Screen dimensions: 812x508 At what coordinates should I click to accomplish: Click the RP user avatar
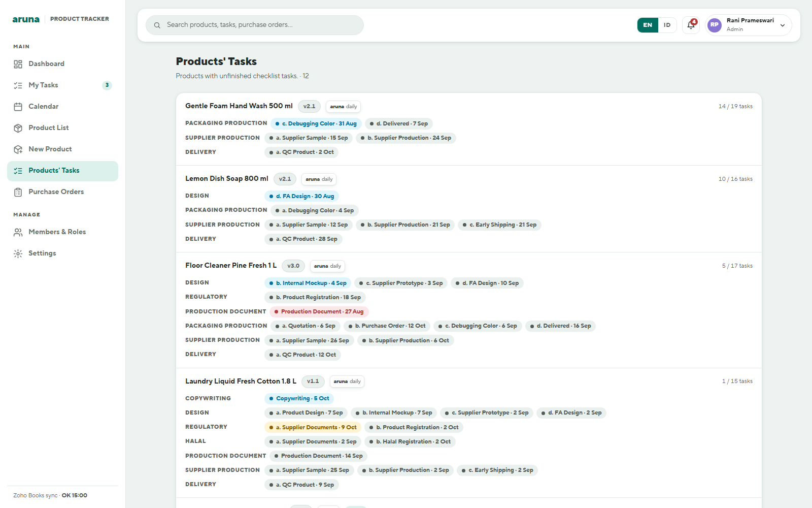715,25
